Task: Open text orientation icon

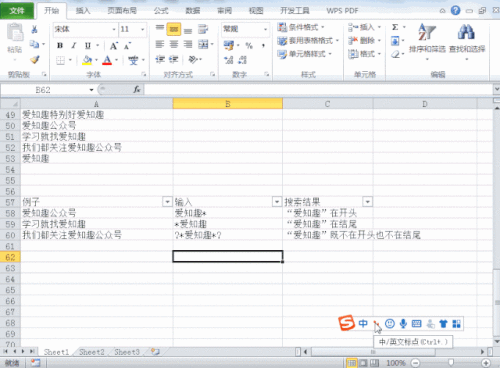Action: pyautogui.click(x=193, y=59)
